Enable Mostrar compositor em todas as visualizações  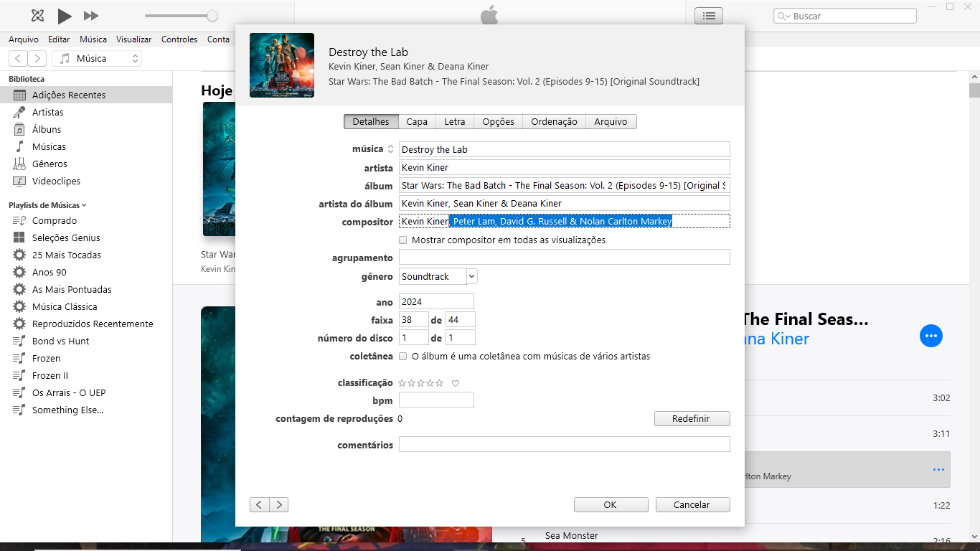coord(403,240)
